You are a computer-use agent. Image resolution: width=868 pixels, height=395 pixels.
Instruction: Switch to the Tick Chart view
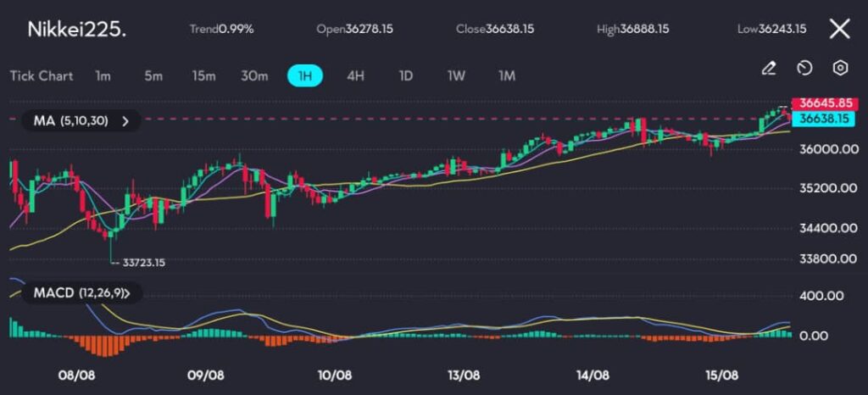point(42,75)
